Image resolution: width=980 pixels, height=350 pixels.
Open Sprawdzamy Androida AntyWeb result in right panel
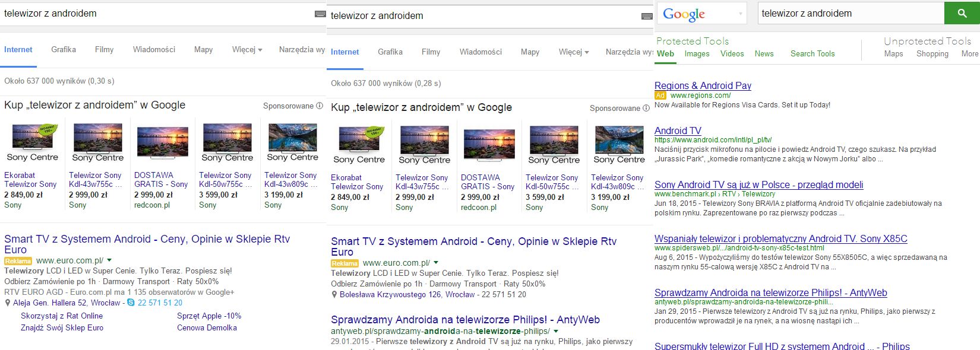pyautogui.click(x=770, y=292)
